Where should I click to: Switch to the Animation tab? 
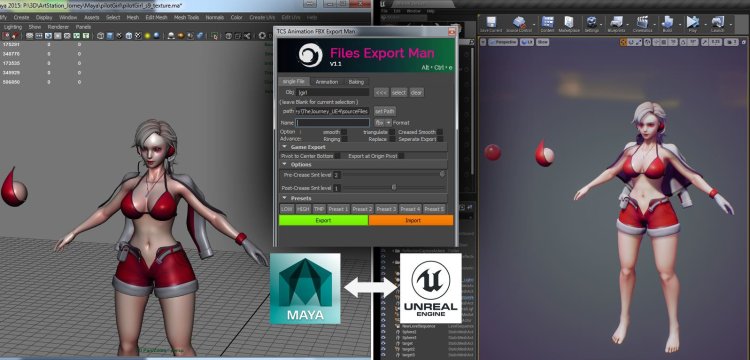[x=327, y=82]
